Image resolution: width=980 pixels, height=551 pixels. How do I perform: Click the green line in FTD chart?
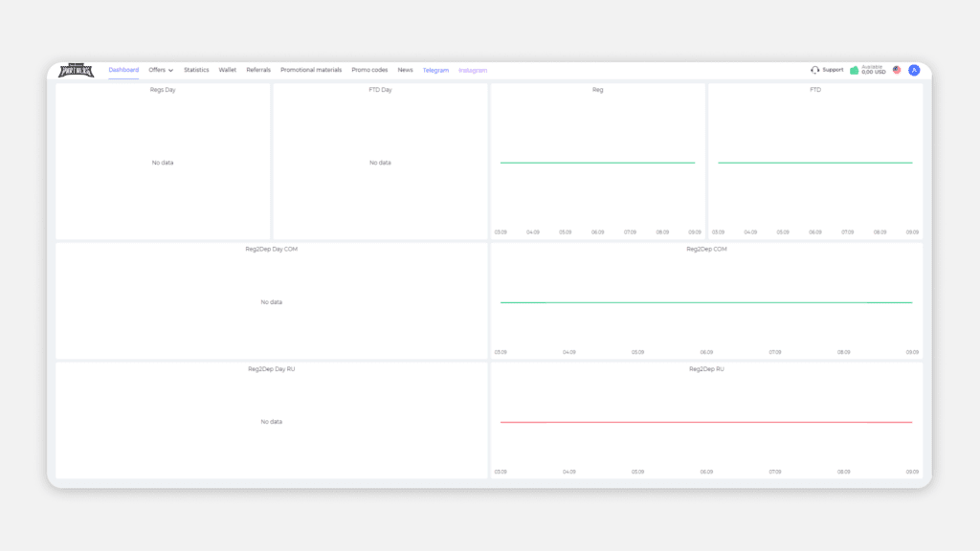[x=815, y=163]
